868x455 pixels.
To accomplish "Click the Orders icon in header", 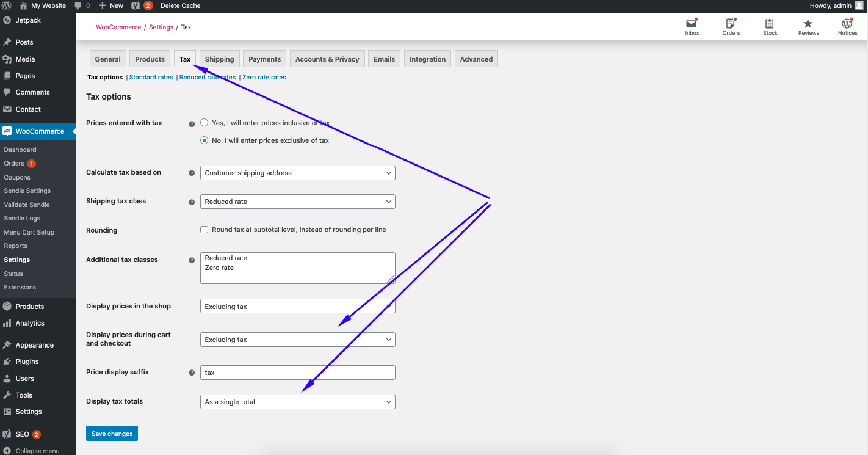I will pyautogui.click(x=731, y=24).
